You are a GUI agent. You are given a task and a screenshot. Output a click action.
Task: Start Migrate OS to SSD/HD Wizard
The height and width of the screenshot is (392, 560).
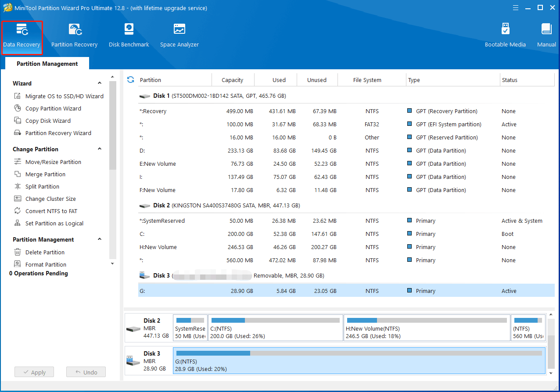point(59,96)
